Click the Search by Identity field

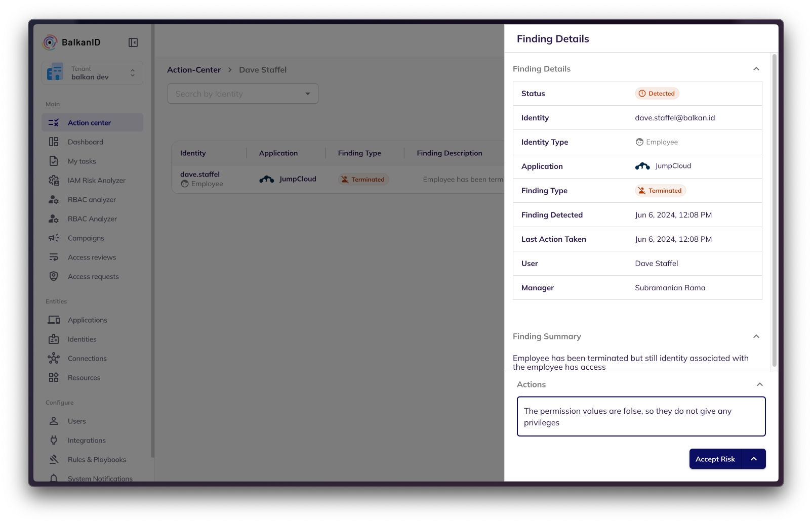(x=243, y=94)
